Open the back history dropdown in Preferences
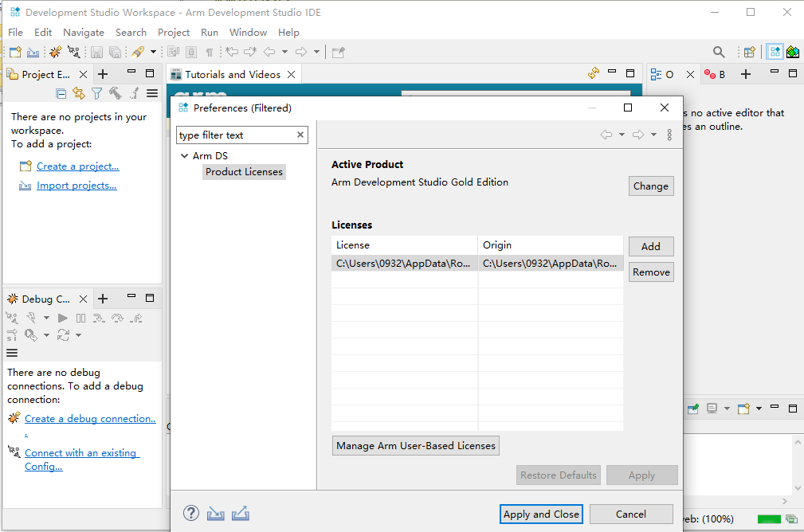 click(x=622, y=135)
